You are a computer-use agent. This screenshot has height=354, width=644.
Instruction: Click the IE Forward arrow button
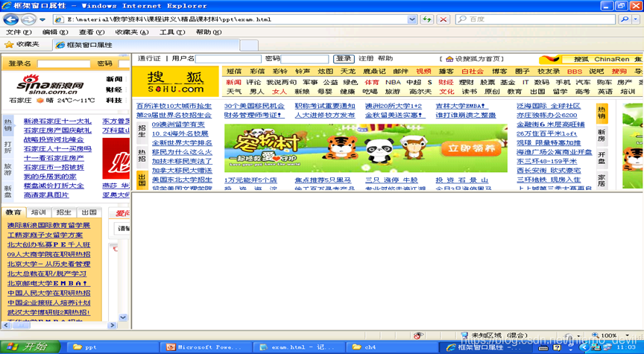click(x=28, y=19)
